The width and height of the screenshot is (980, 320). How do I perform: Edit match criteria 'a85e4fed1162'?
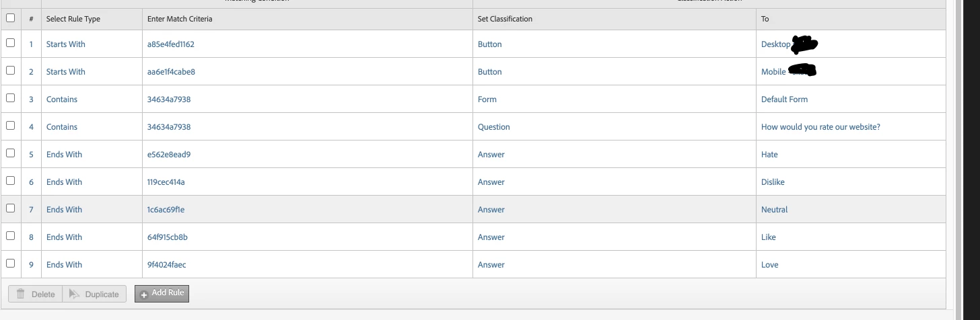(171, 44)
